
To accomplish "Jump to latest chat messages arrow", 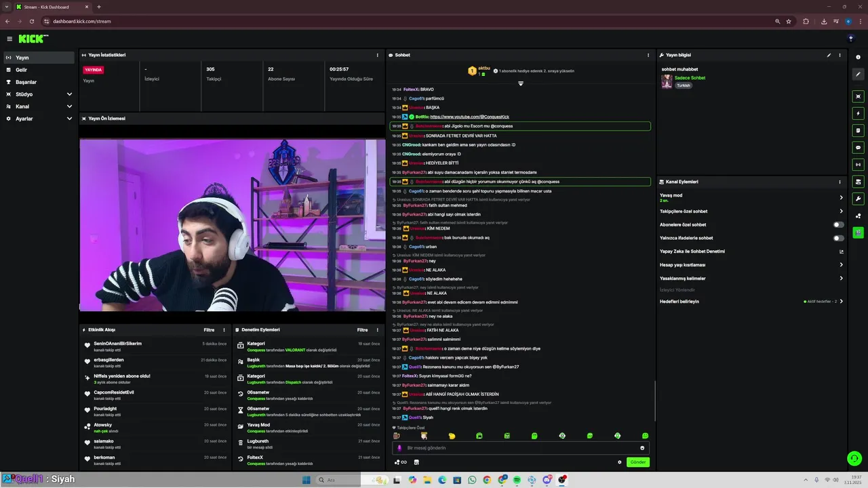I will pos(521,83).
